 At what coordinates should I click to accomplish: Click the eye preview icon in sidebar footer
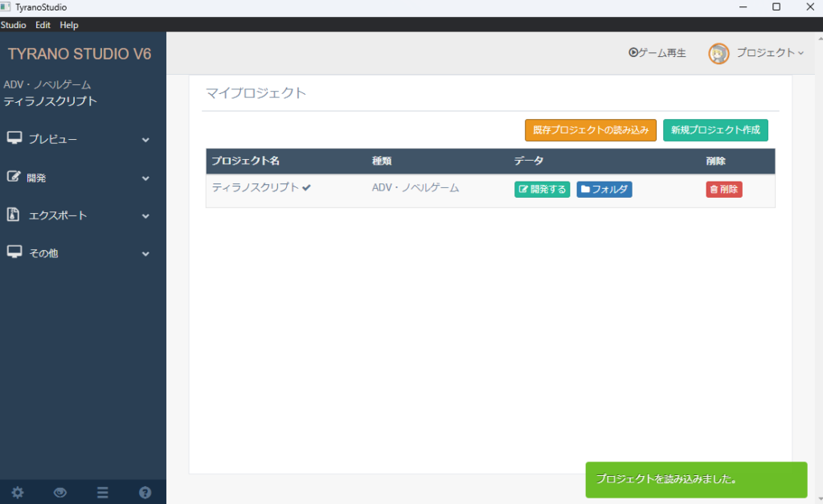coord(60,493)
